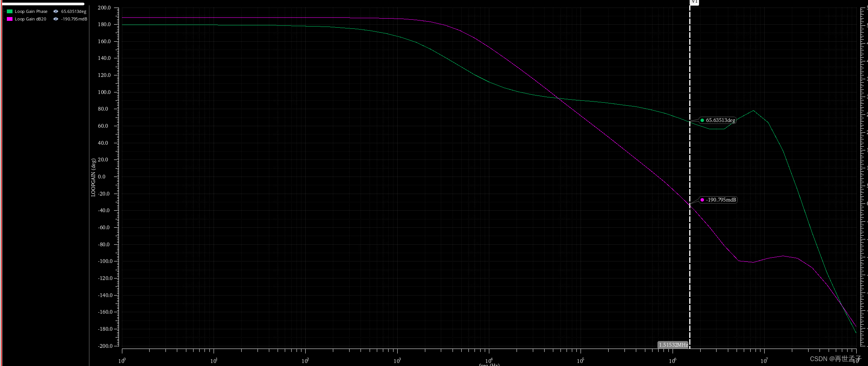Click the green Loop Gain Phase swatch
868x366 pixels.
[10, 11]
